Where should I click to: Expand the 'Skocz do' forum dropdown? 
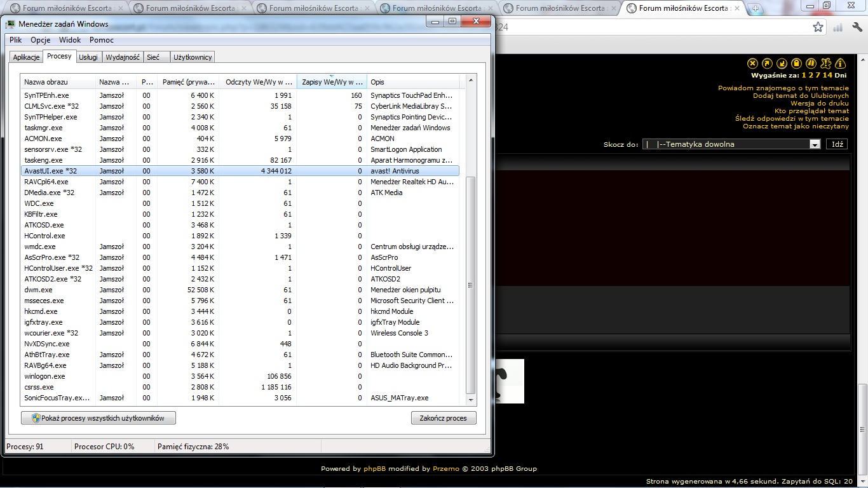(815, 144)
